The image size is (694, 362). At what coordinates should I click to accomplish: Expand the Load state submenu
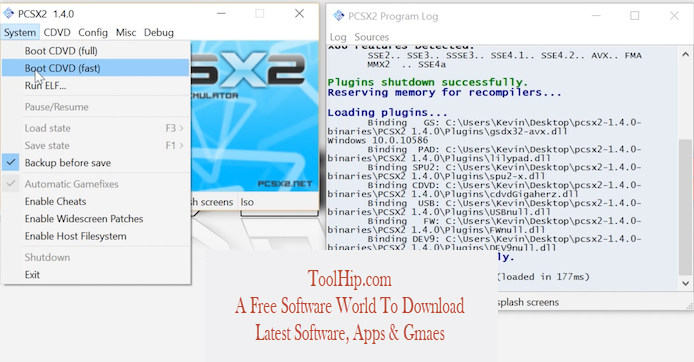(x=96, y=128)
